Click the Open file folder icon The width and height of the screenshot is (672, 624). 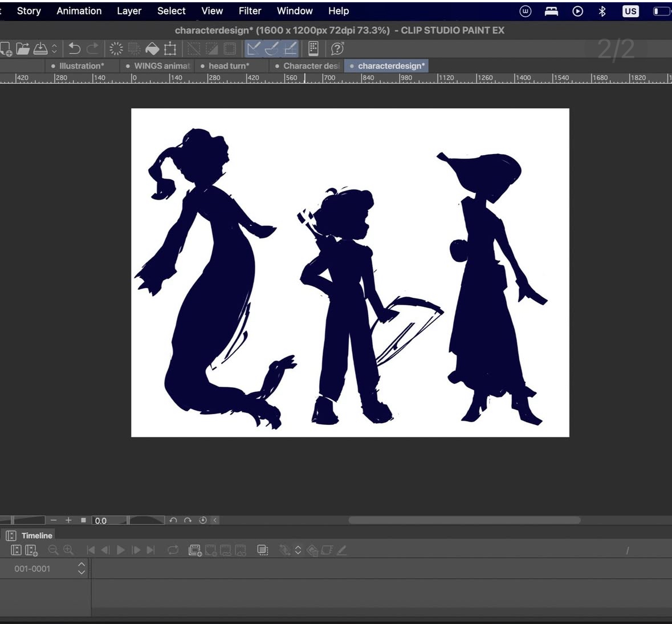pos(23,49)
